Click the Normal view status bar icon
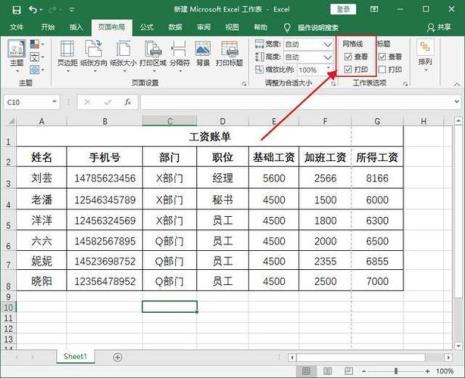465x378 pixels. click(306, 371)
